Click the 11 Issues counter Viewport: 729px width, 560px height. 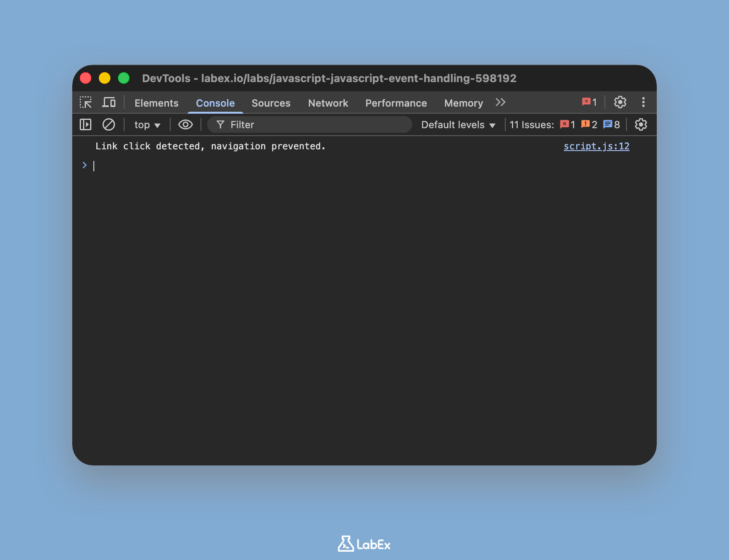[531, 124]
